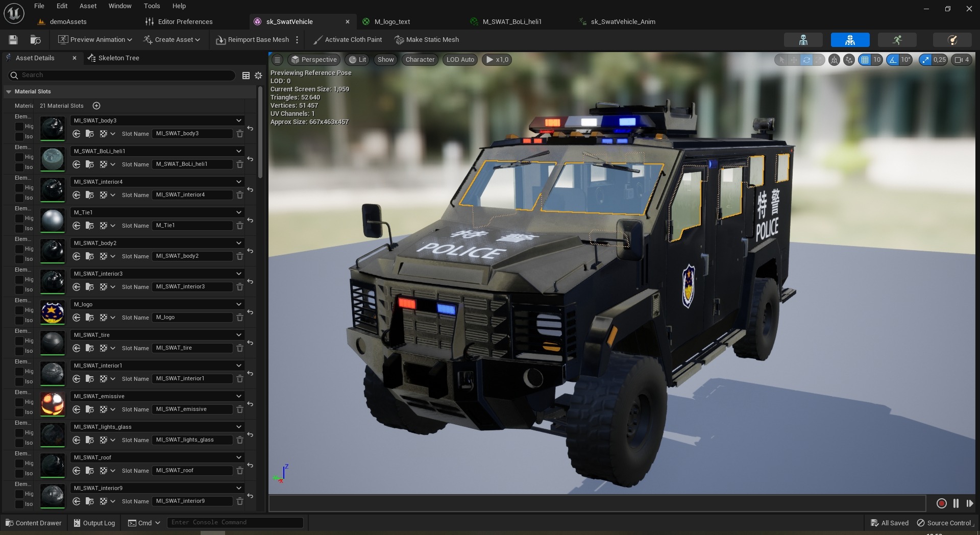Open the Content Drawer

(34, 523)
